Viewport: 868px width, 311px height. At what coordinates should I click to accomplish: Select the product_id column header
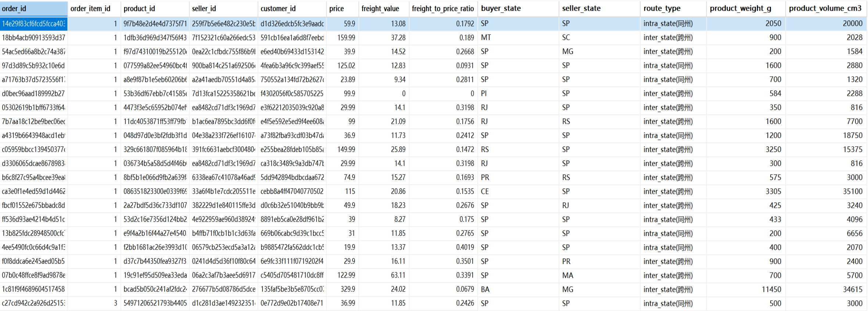155,8
